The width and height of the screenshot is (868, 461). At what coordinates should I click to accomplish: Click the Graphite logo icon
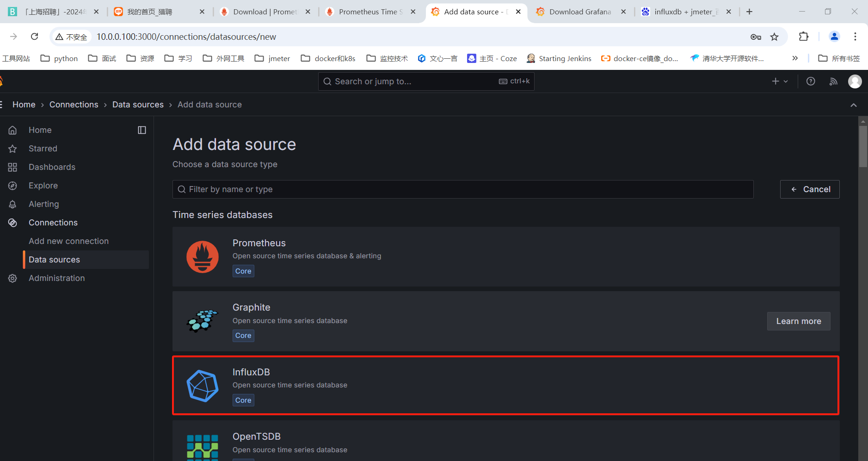click(x=202, y=321)
